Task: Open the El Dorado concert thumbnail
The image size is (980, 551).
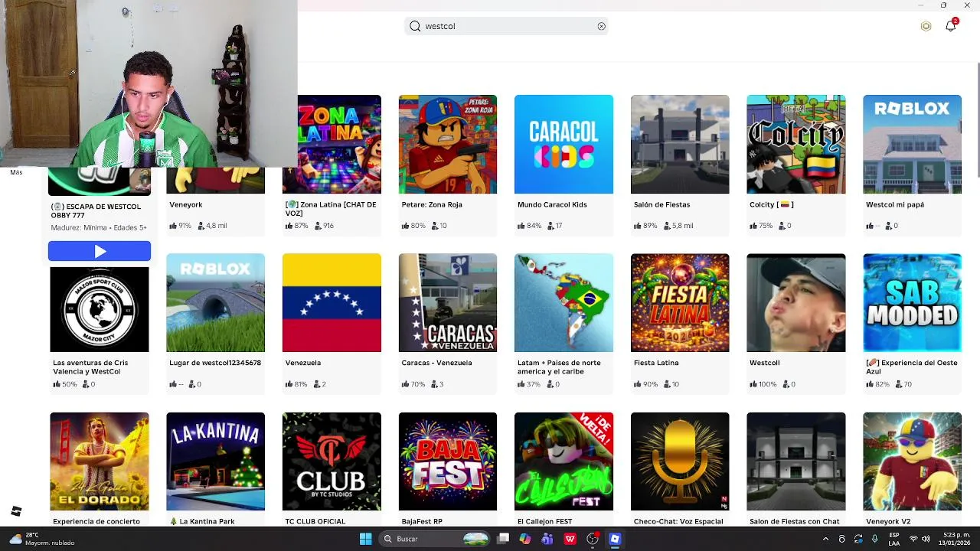Action: coord(100,461)
